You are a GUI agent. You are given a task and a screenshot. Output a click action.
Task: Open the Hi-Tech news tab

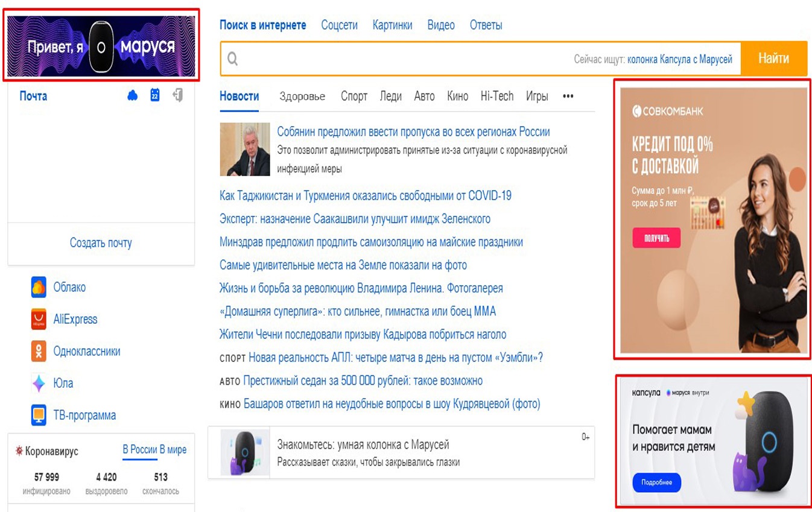(496, 96)
